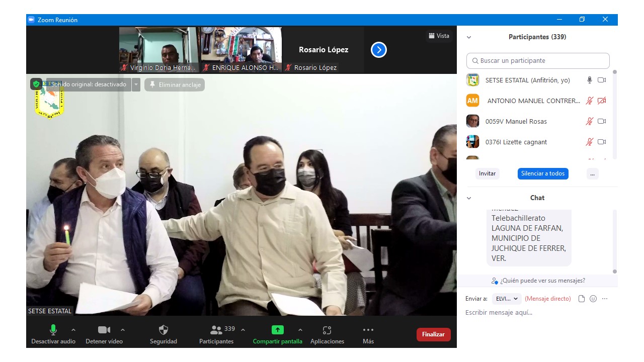Viewport: 644px width, 362px height.
Task: Click the green Compartir pantalla button
Action: 278,330
